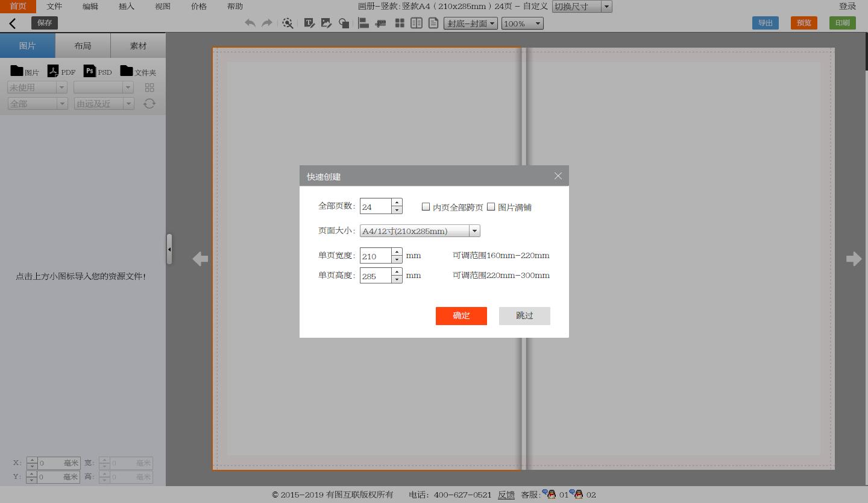The image size is (868, 503).
Task: Click the back arrow next to 保存
Action: coord(13,23)
